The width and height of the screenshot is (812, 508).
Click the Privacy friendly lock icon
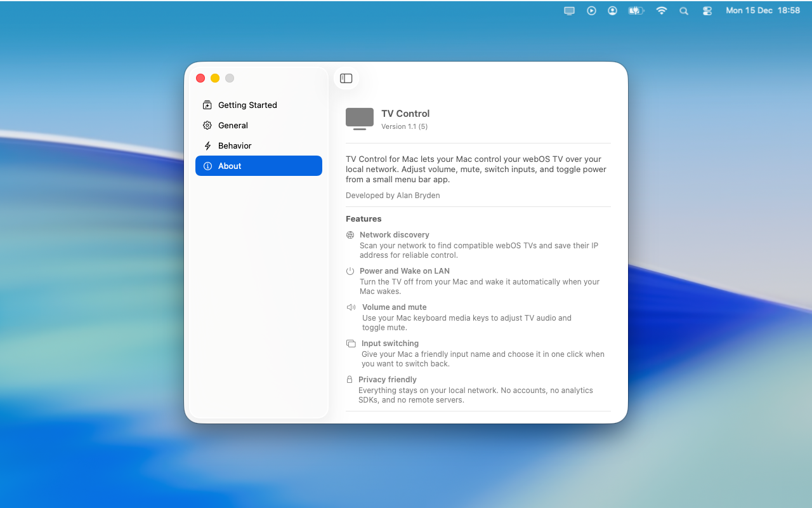click(x=350, y=380)
